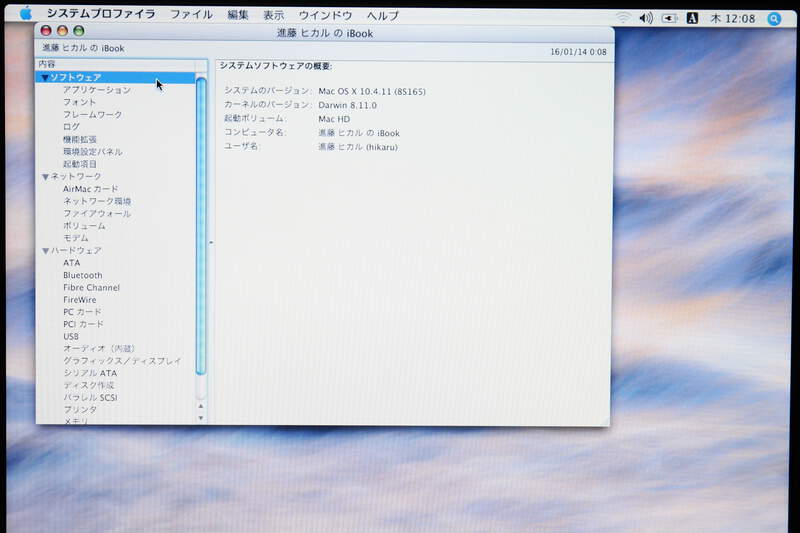Collapse the ソフトウェア disclosure triangle

point(45,78)
